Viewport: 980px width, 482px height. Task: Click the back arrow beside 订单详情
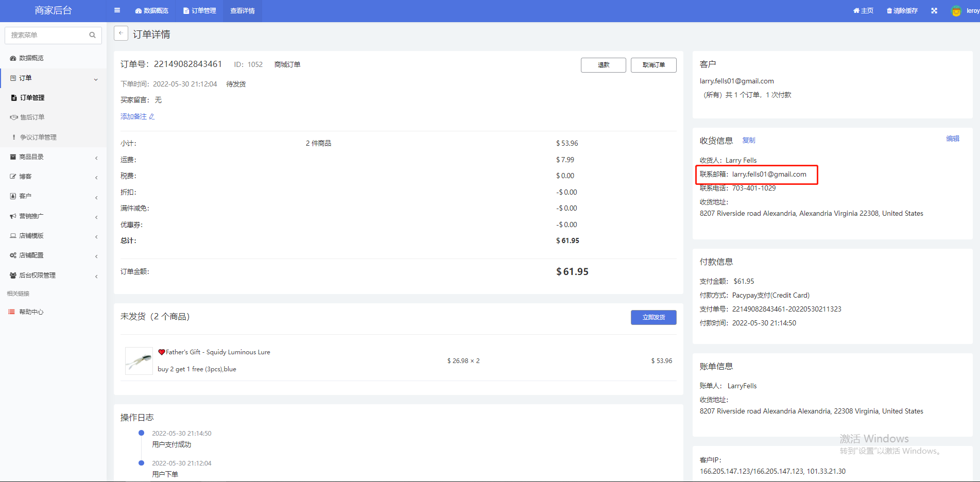click(121, 33)
